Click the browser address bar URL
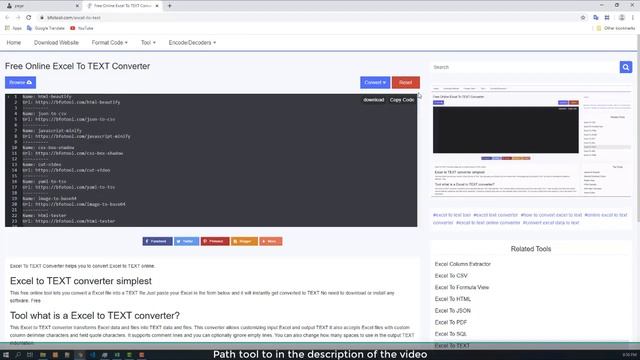This screenshot has height=360, width=640. (x=73, y=18)
